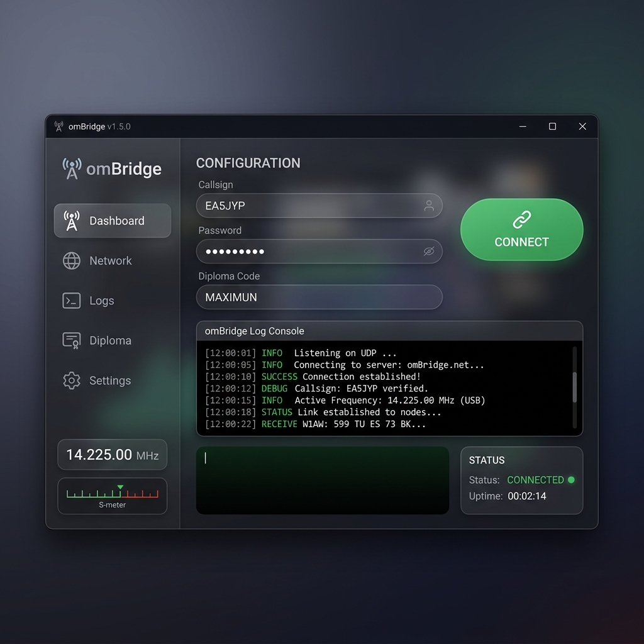This screenshot has height=644, width=644.
Task: Click the Network globe icon
Action: pos(72,261)
